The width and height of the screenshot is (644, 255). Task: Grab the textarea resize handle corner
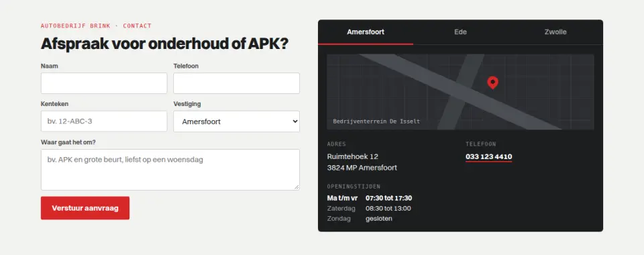click(x=297, y=187)
